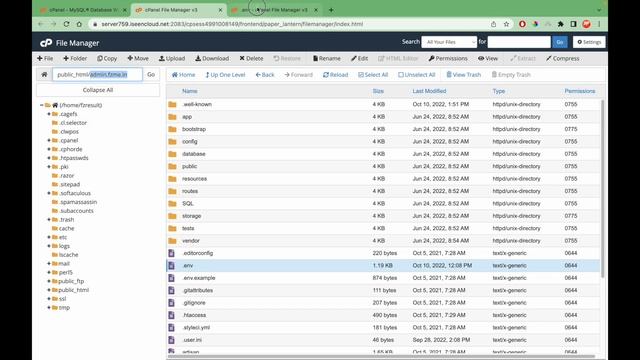Sort by the Last Modified column header
The width and height of the screenshot is (640, 360).
tap(429, 91)
